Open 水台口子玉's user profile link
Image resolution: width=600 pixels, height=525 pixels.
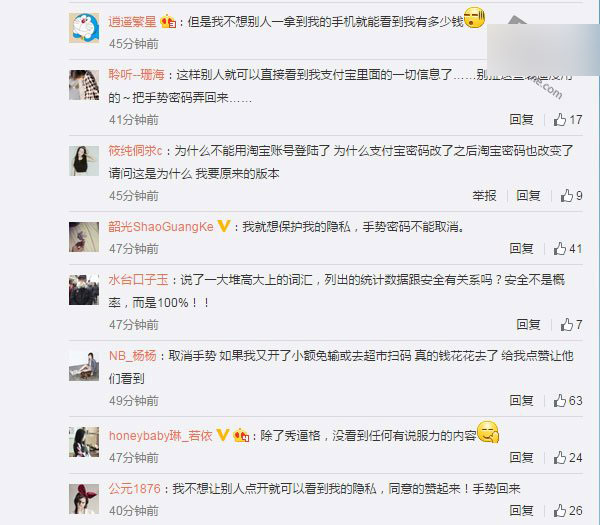[x=138, y=280]
